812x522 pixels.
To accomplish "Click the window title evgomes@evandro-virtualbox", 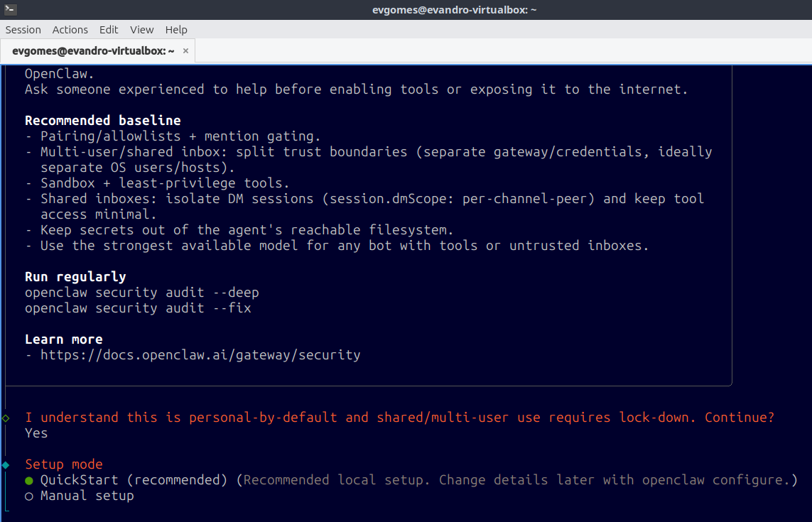I will pyautogui.click(x=454, y=10).
